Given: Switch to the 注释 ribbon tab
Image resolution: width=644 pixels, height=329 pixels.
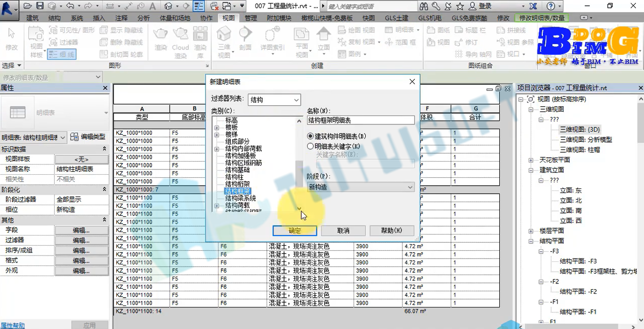Looking at the screenshot, I should tap(121, 18).
